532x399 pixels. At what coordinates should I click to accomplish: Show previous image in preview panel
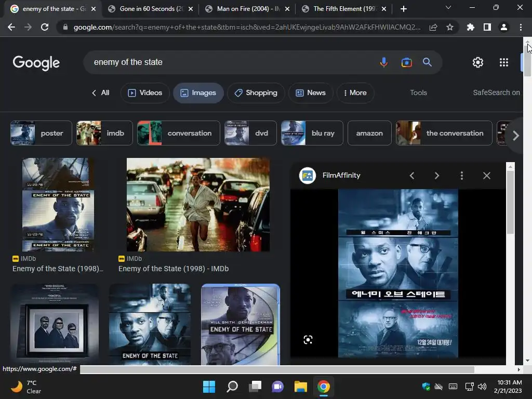click(x=412, y=176)
